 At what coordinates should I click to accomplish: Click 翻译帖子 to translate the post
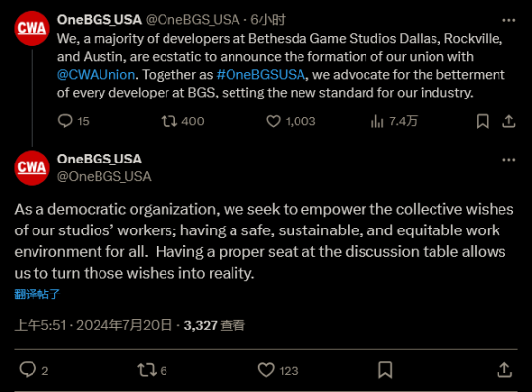click(37, 294)
